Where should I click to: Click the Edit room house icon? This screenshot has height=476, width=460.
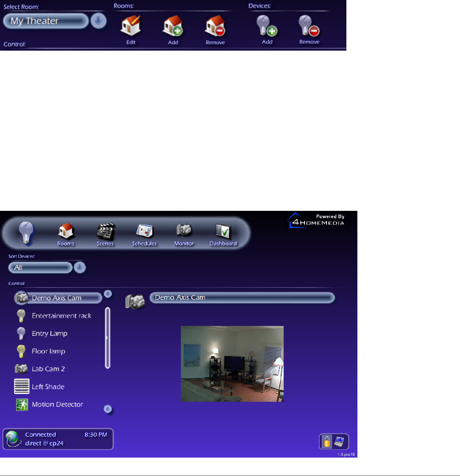[x=131, y=26]
